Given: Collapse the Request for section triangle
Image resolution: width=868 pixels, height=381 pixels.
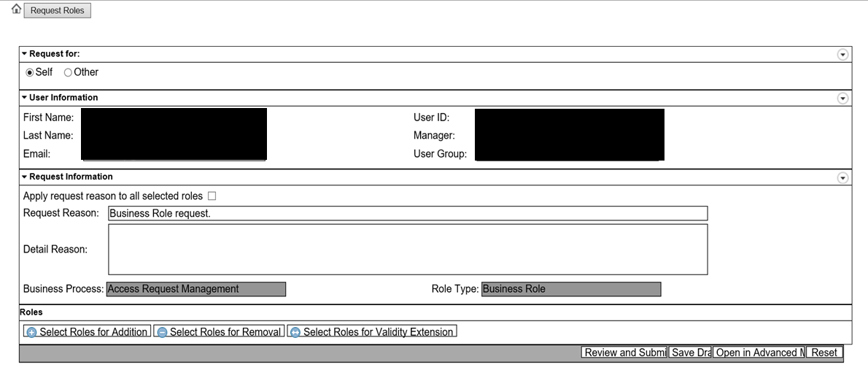Looking at the screenshot, I should tap(24, 54).
